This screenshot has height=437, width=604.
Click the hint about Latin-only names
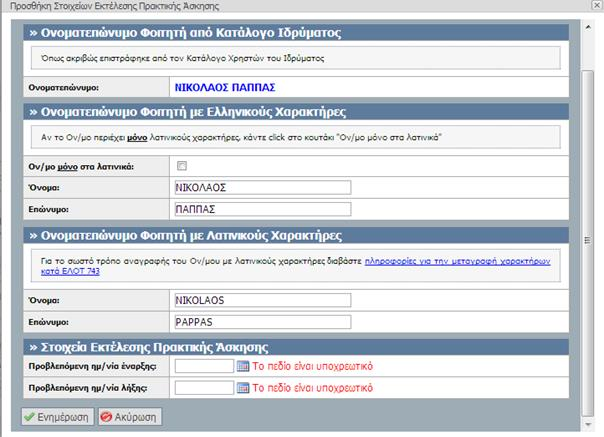[x=241, y=137]
